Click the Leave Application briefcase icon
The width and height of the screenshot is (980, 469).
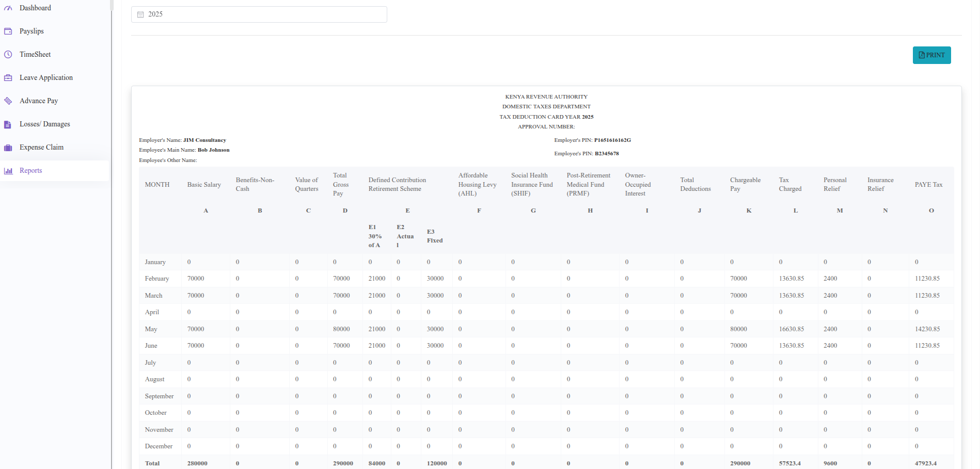tap(8, 78)
